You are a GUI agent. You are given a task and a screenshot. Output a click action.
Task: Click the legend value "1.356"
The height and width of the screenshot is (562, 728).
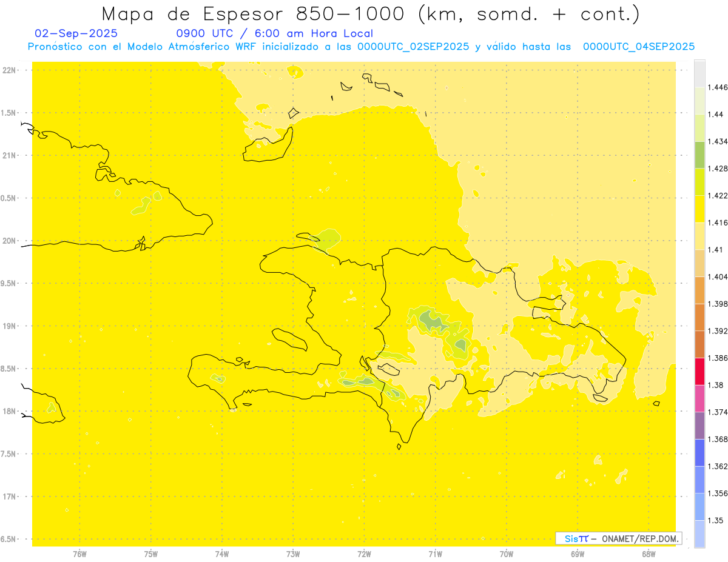pos(718,493)
